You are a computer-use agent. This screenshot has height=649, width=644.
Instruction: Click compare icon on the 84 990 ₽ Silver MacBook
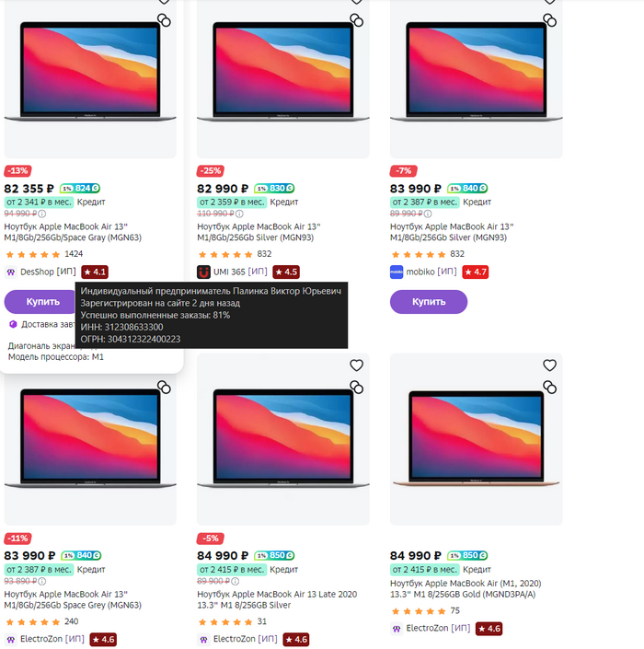pyautogui.click(x=357, y=388)
